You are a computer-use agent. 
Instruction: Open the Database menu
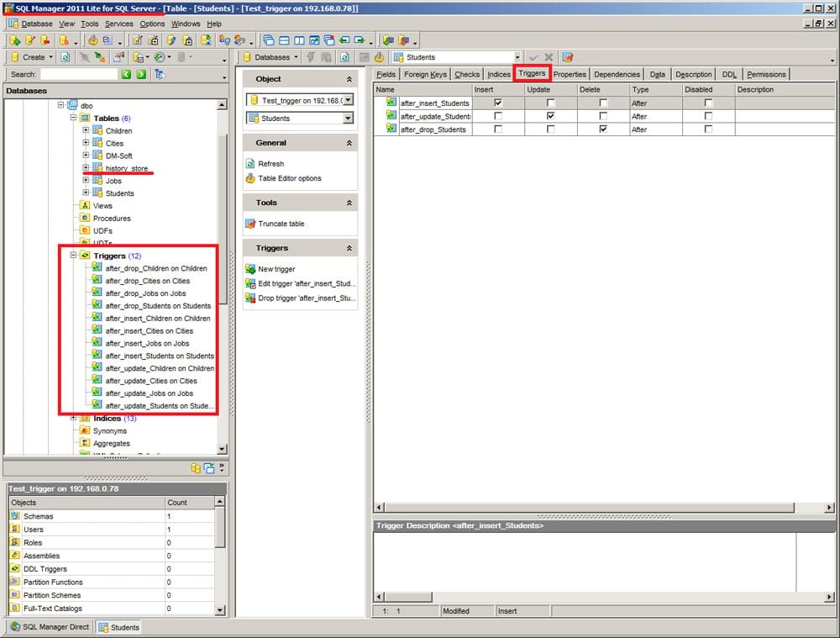point(36,24)
